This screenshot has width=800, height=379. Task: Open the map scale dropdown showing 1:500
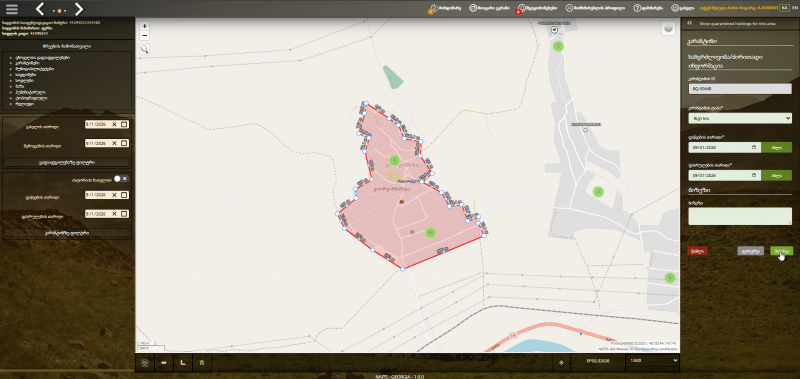click(x=654, y=361)
